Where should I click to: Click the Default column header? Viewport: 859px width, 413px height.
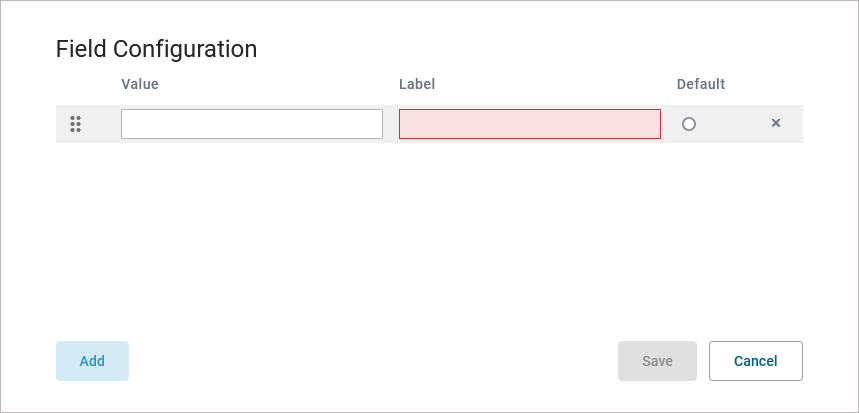pos(700,84)
